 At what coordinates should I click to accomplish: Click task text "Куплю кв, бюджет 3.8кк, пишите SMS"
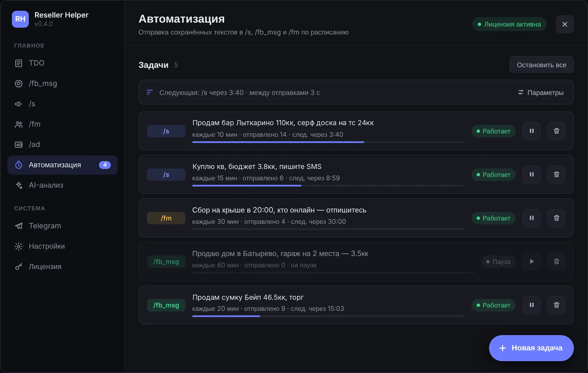point(257,166)
